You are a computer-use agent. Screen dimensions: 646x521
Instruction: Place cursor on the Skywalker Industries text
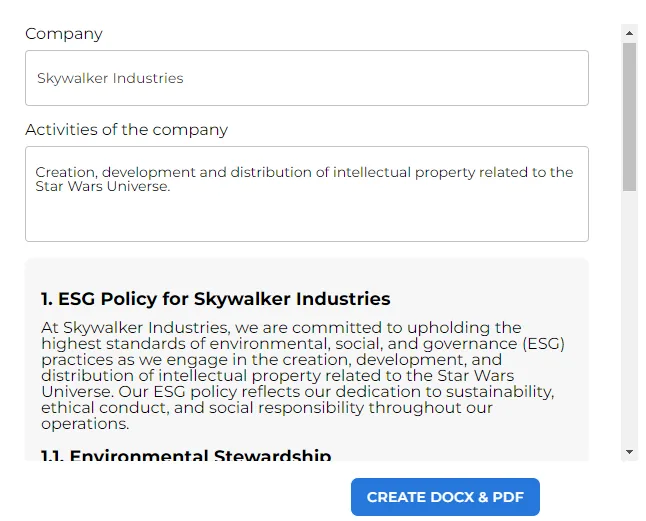pos(110,78)
